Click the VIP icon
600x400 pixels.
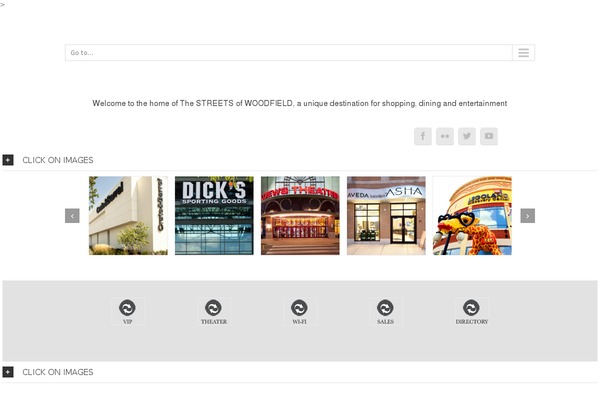point(127,312)
